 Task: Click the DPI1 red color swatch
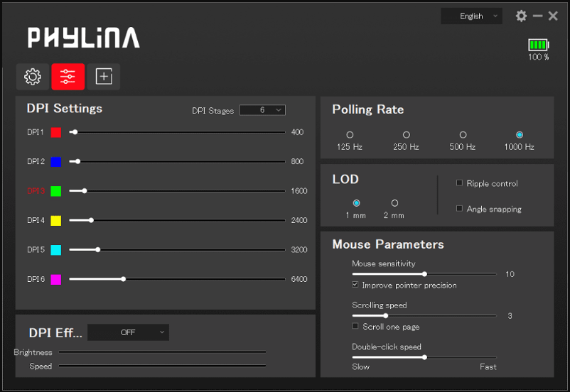tap(56, 132)
